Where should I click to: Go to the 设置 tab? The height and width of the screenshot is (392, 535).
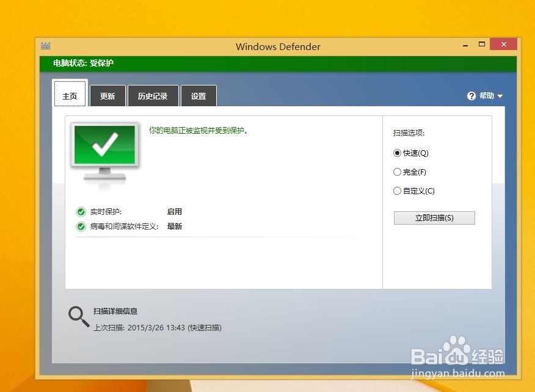(x=198, y=96)
